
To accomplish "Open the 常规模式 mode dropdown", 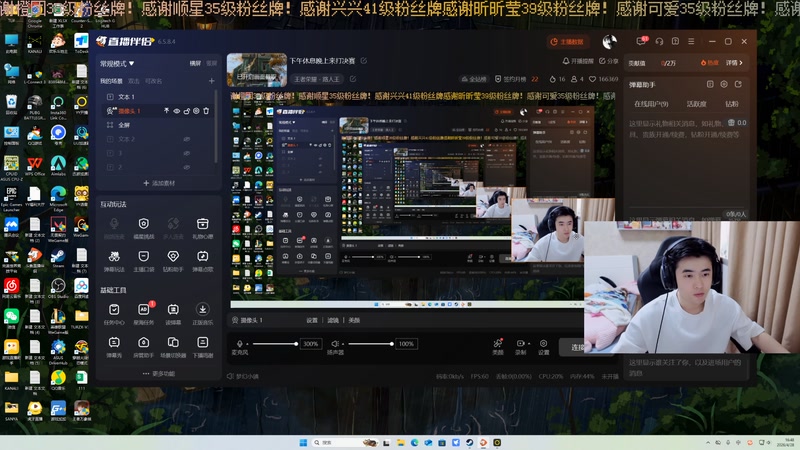I will tap(117, 63).
